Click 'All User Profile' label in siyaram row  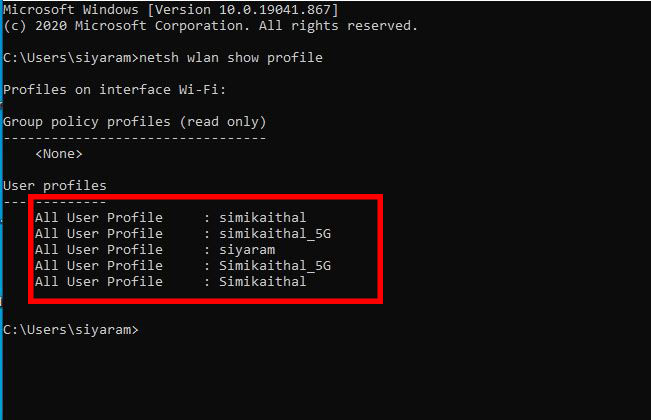[x=98, y=250]
